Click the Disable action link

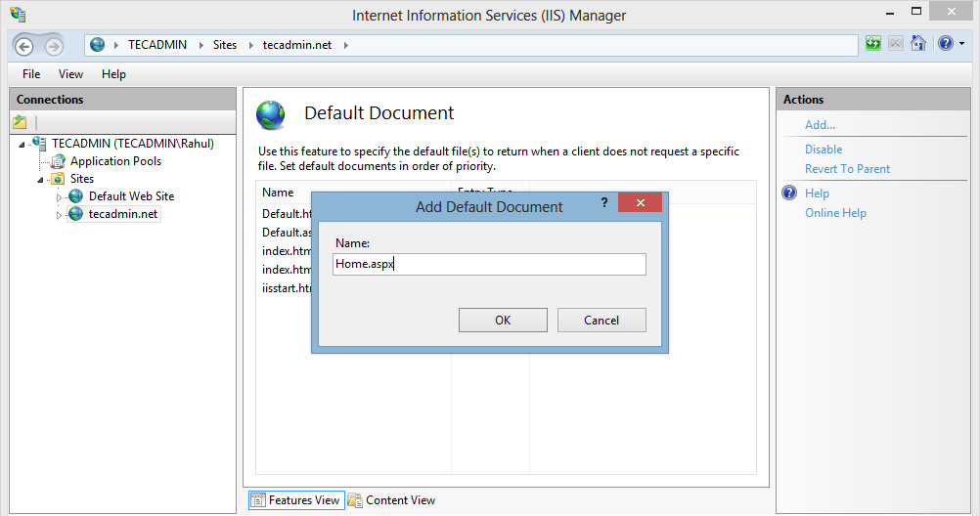coord(824,150)
